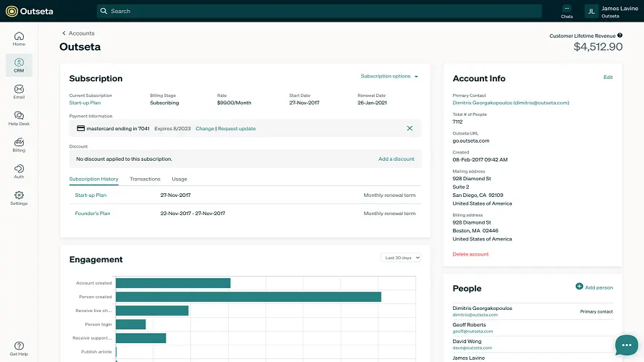Image resolution: width=644 pixels, height=362 pixels.
Task: Open Founder's Plan in subscription history
Action: click(x=93, y=214)
